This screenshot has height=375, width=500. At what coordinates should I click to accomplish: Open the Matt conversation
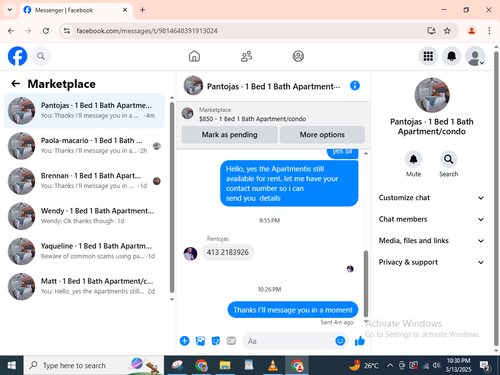coord(84,286)
